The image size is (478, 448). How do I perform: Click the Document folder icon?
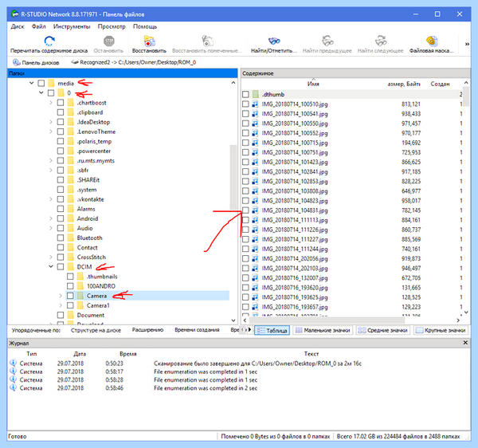[70, 315]
